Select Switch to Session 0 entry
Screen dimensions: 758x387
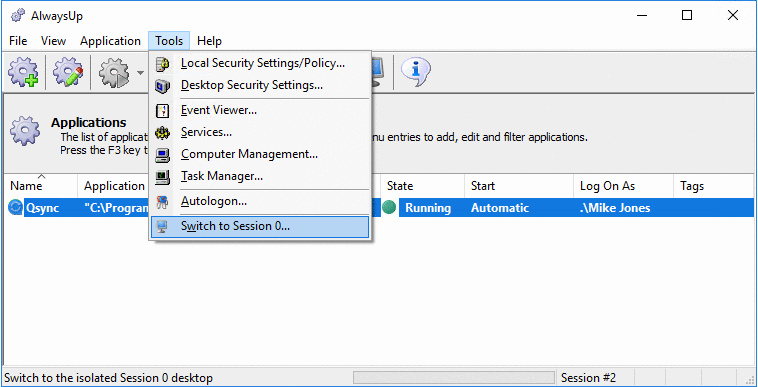coord(260,227)
